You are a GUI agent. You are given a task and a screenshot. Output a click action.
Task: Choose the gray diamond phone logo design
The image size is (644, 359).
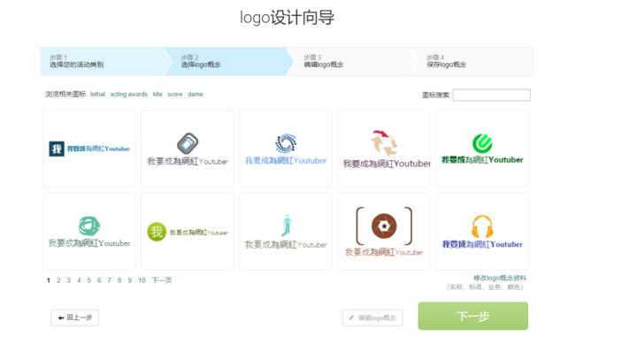click(x=188, y=149)
